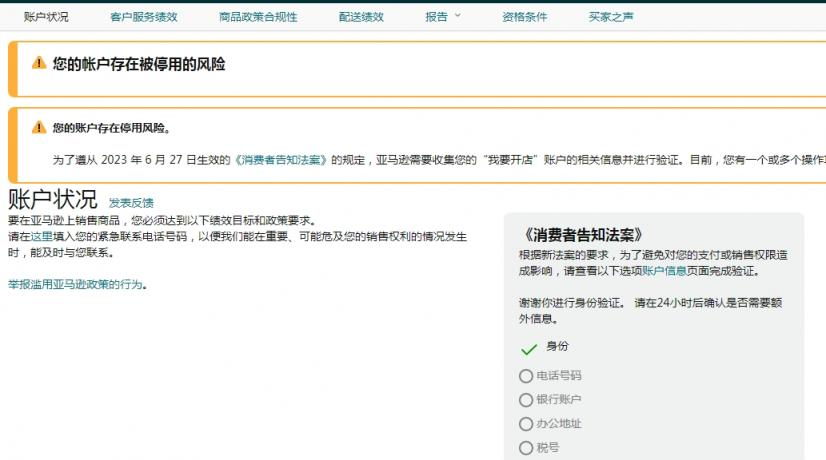Click the 您的帐户存在被停用的风险 heading
This screenshot has height=460, width=826.
139,64
